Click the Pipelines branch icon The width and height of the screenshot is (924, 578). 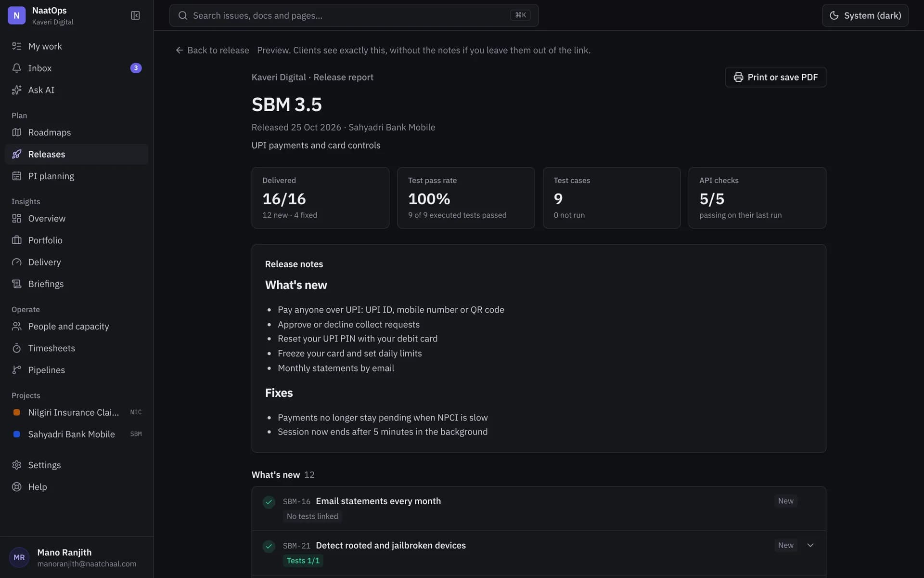point(17,370)
